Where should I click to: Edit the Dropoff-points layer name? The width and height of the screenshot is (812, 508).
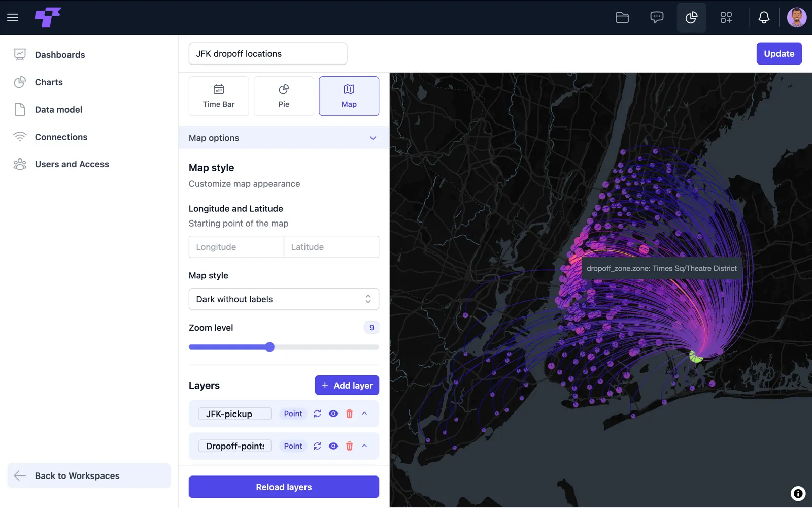point(235,446)
